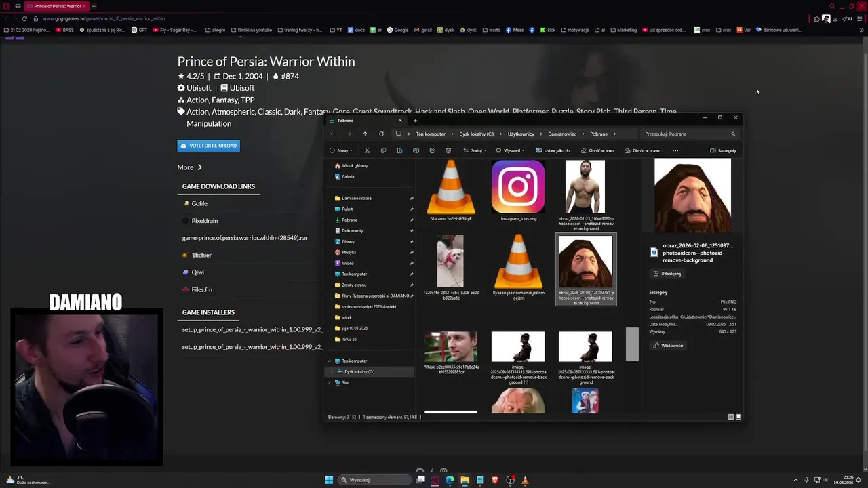Click Damianowiec breadcrumb in address bar
The width and height of the screenshot is (868, 488).
click(562, 134)
